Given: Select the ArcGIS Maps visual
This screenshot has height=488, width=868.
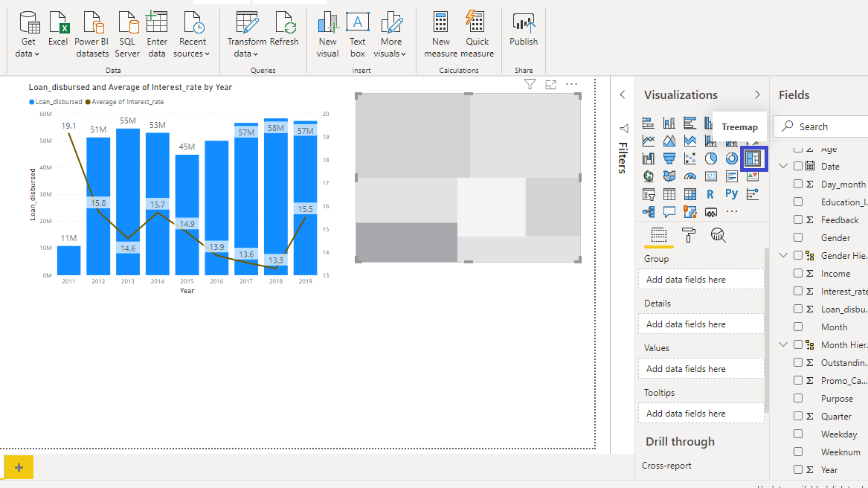Looking at the screenshot, I should [x=689, y=211].
